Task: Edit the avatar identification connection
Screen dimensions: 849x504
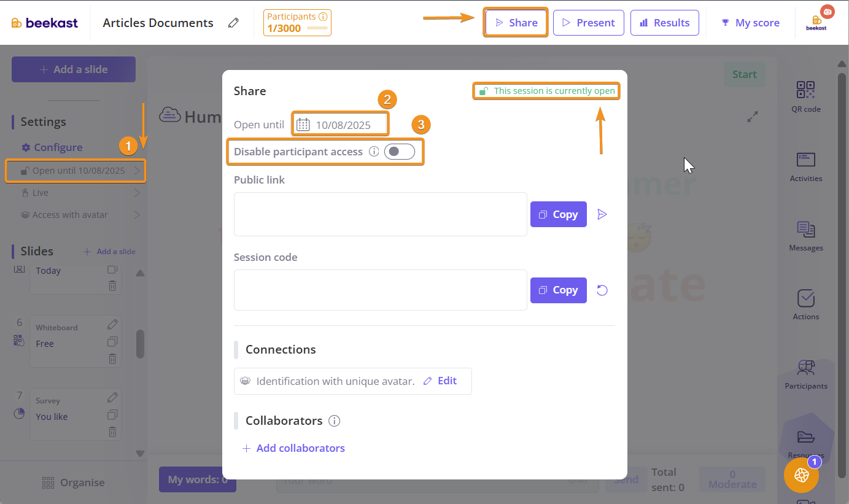Action: [x=441, y=381]
